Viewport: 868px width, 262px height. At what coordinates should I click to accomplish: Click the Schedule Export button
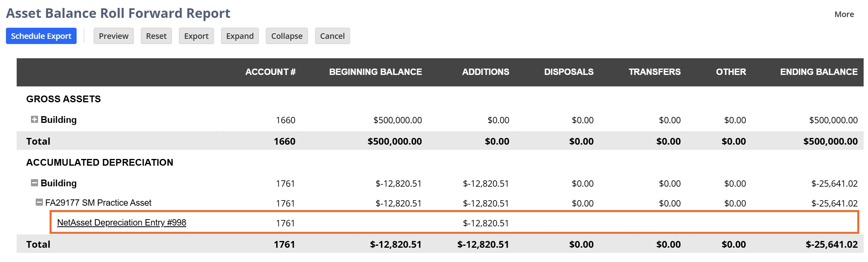41,36
